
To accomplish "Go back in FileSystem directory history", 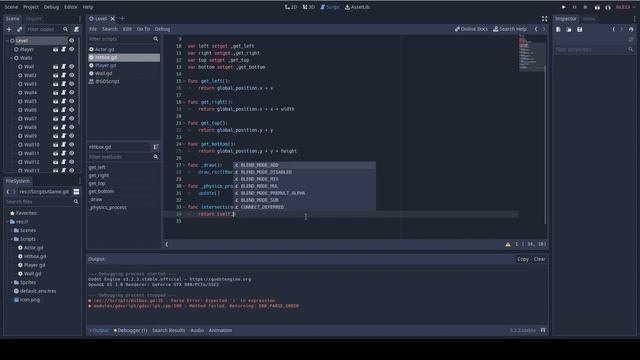I will [x=8, y=191].
